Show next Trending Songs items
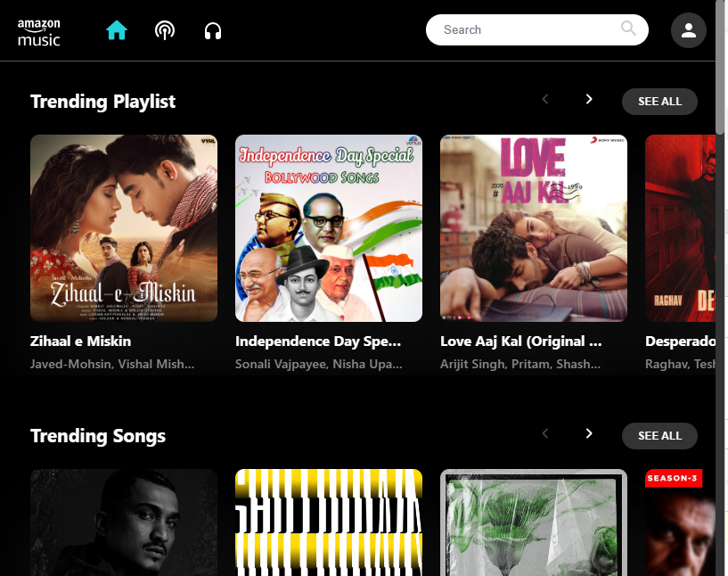This screenshot has width=728, height=576. [x=589, y=433]
